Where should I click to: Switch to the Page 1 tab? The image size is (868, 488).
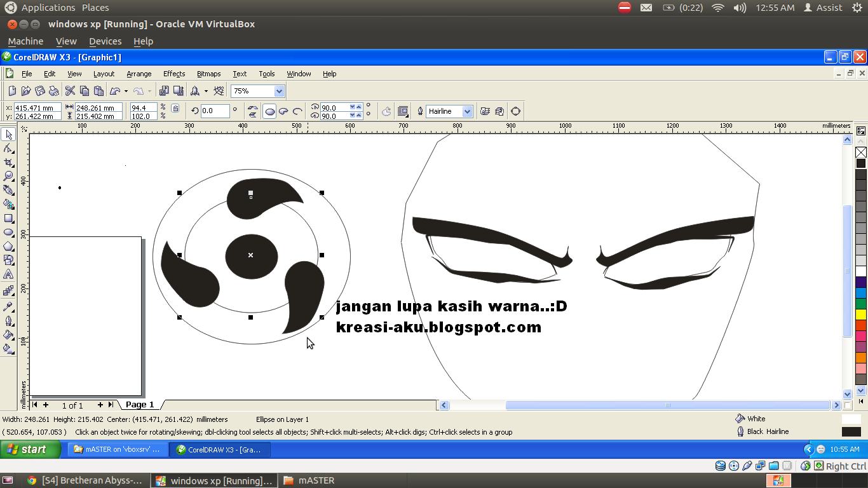[x=140, y=405]
